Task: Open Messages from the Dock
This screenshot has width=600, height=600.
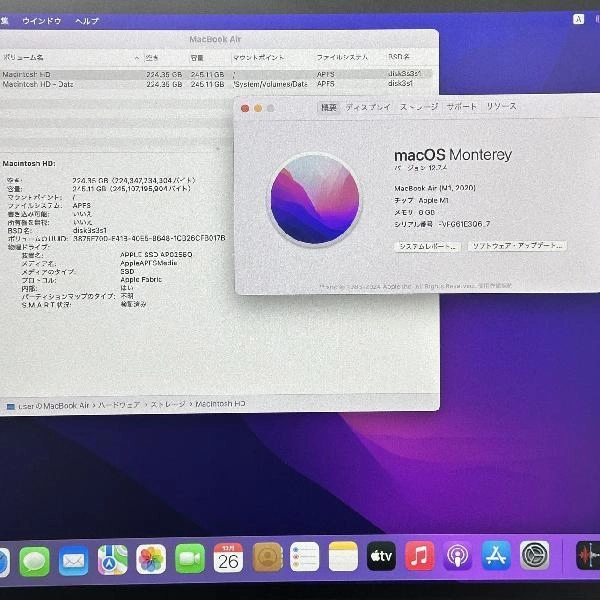Action: (x=34, y=561)
